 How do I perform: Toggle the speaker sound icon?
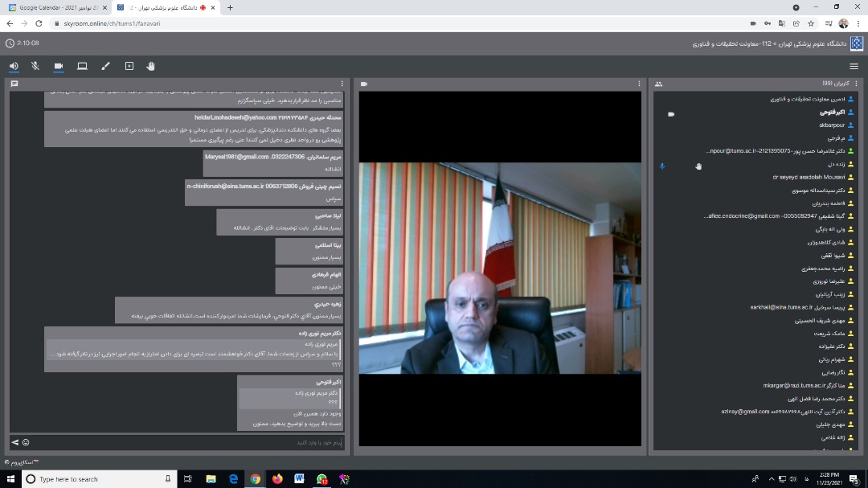[x=14, y=66]
